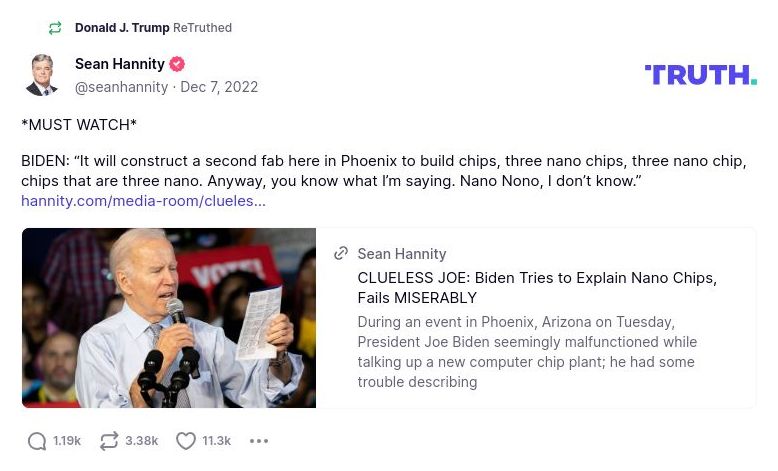The height and width of the screenshot is (471, 778).
Task: Click the 1.19k replies count
Action: 67,441
